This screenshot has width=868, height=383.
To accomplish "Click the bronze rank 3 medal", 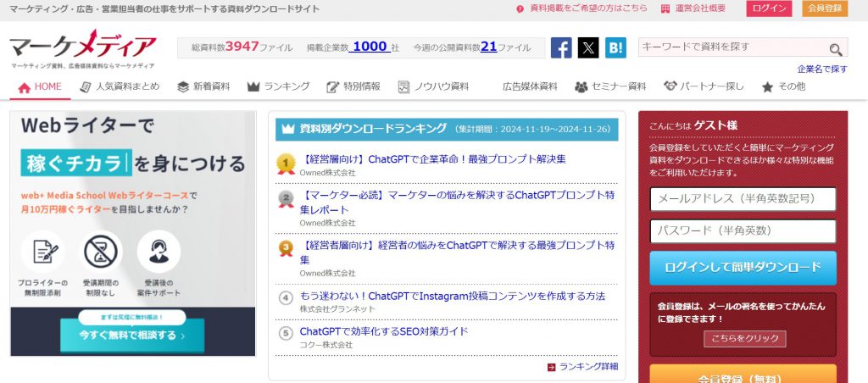I will [x=286, y=248].
